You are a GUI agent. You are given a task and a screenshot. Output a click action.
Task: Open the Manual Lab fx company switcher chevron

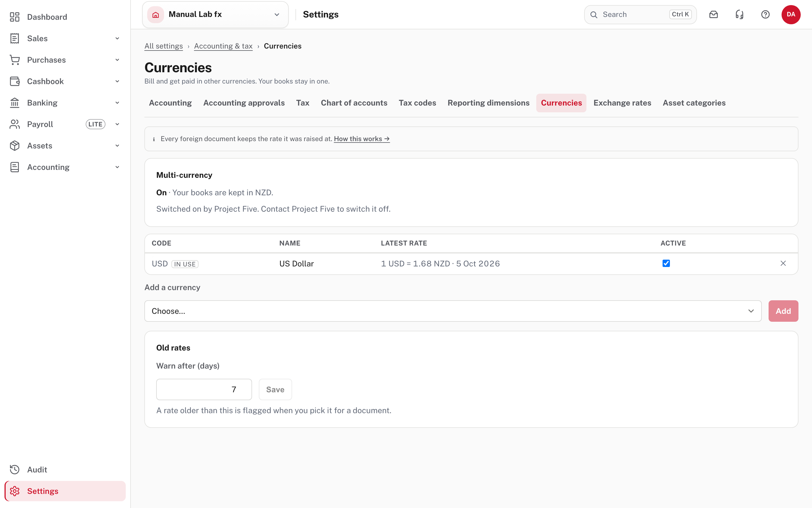click(x=277, y=14)
